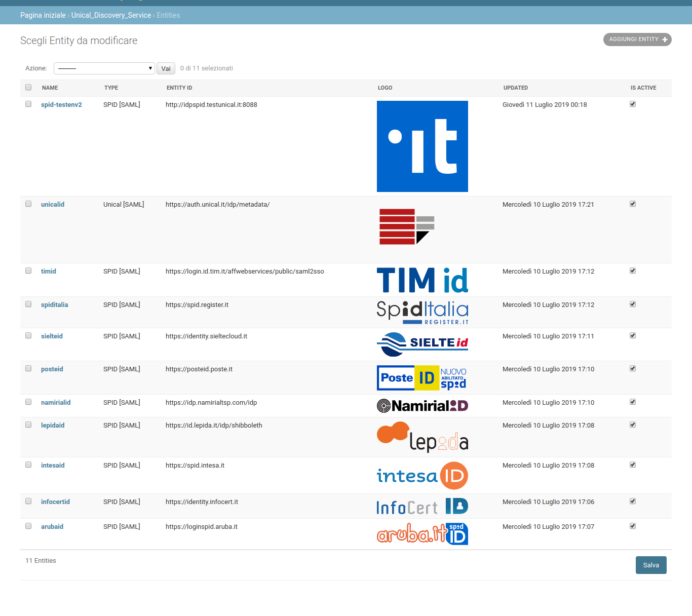
Task: Click the Namirial ID logo
Action: pyautogui.click(x=422, y=406)
